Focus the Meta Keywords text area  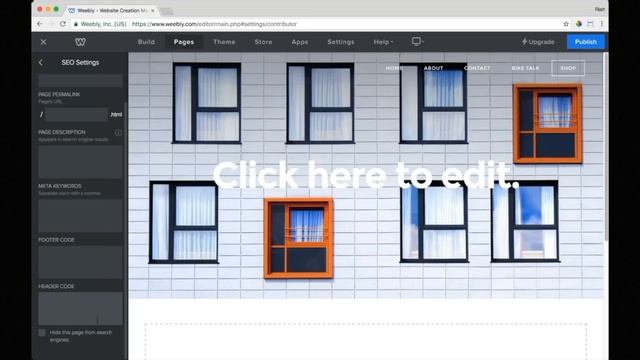click(80, 216)
